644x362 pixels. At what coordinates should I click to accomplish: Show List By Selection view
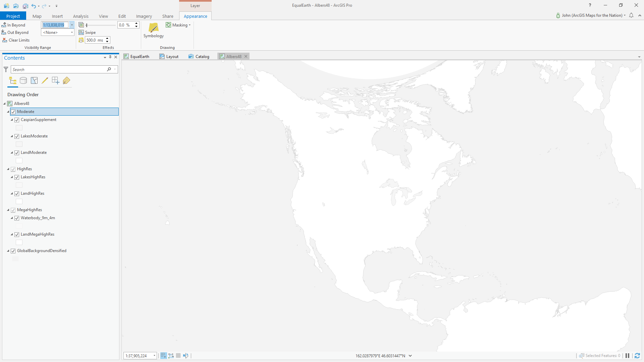34,80
